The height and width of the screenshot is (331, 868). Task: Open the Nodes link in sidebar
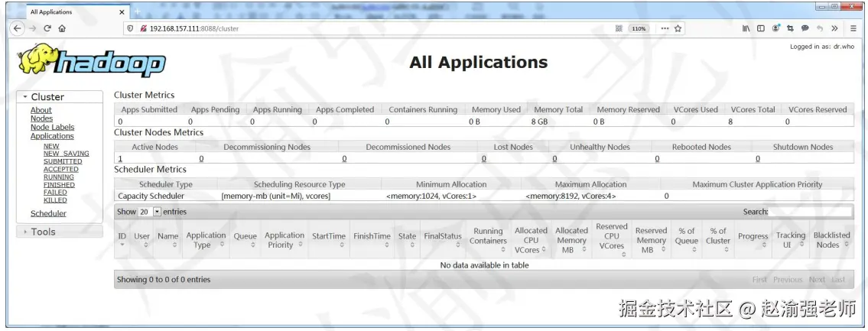point(41,118)
